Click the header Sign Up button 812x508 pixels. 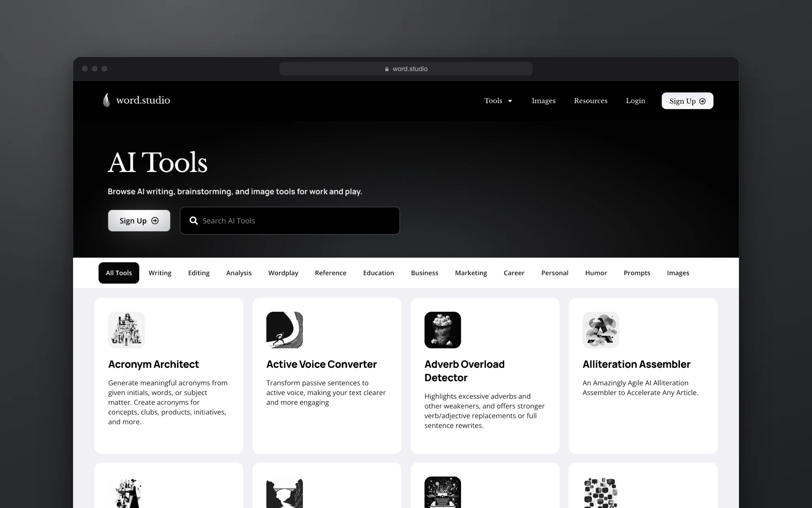point(687,101)
